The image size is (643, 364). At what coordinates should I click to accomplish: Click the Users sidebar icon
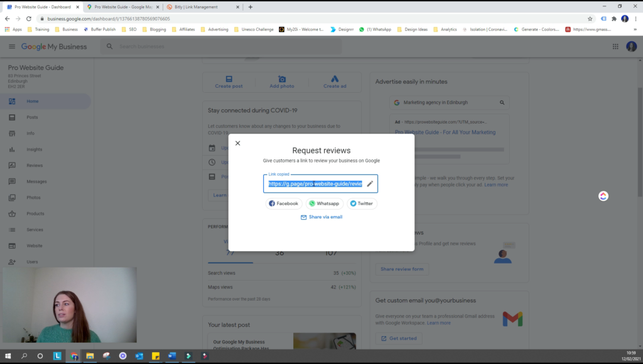click(x=12, y=262)
